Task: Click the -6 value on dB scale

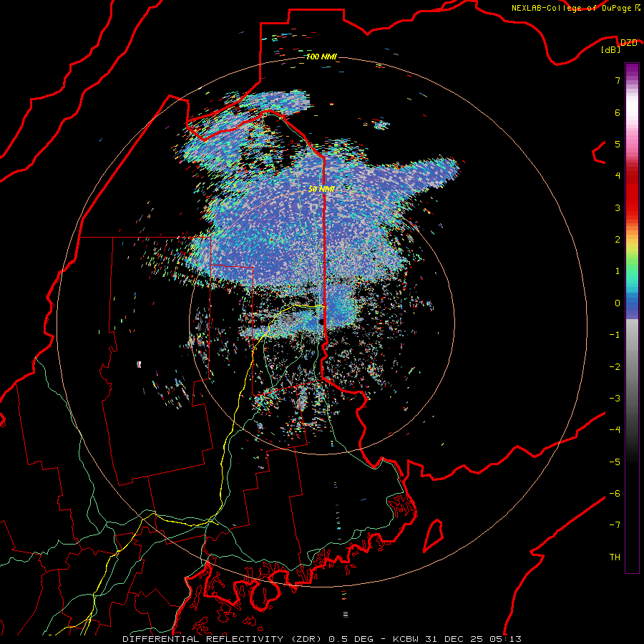Action: 615,494
